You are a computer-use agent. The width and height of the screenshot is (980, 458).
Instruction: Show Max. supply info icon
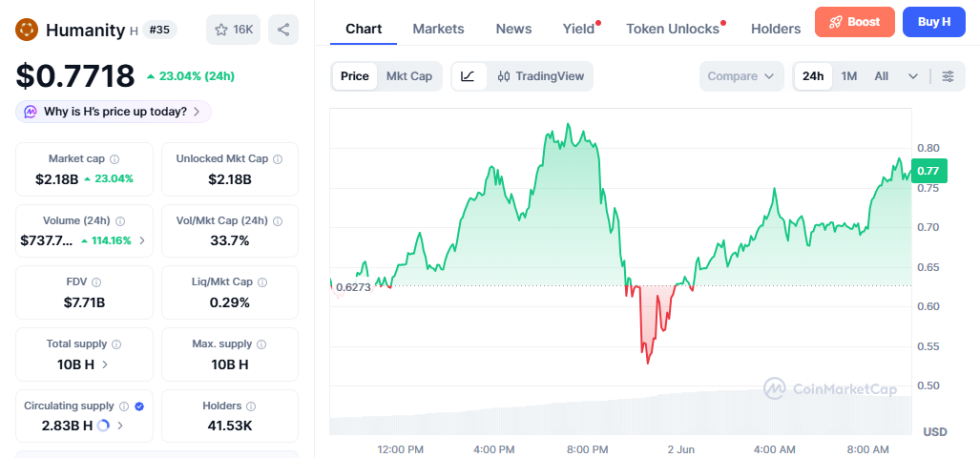(261, 344)
